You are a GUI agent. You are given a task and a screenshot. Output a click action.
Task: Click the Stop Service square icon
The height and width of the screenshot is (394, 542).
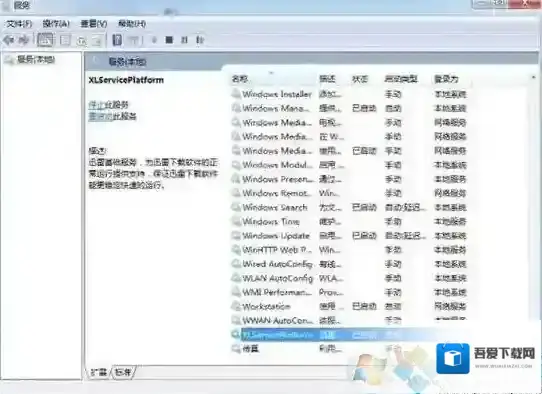click(169, 40)
